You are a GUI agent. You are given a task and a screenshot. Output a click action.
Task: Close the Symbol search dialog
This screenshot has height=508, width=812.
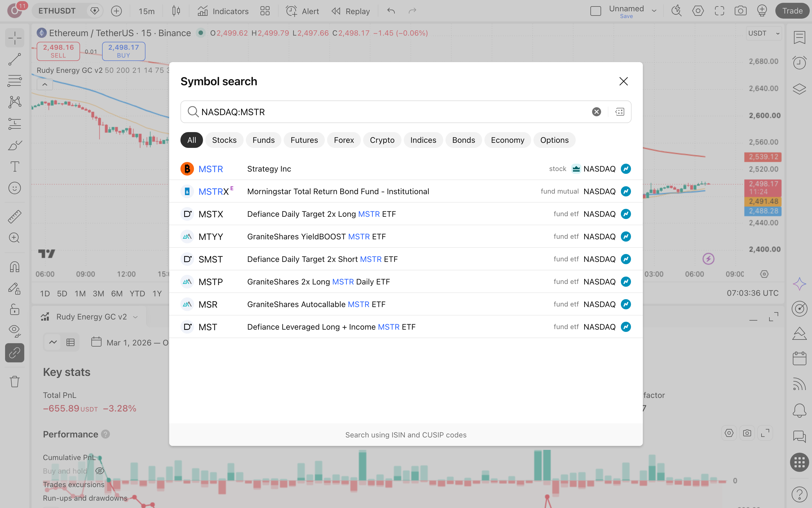coord(623,81)
